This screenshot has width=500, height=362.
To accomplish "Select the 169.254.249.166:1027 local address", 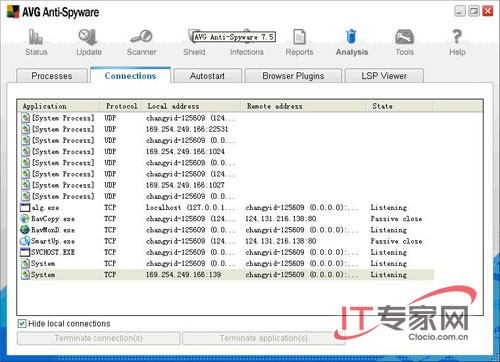I will (x=185, y=185).
